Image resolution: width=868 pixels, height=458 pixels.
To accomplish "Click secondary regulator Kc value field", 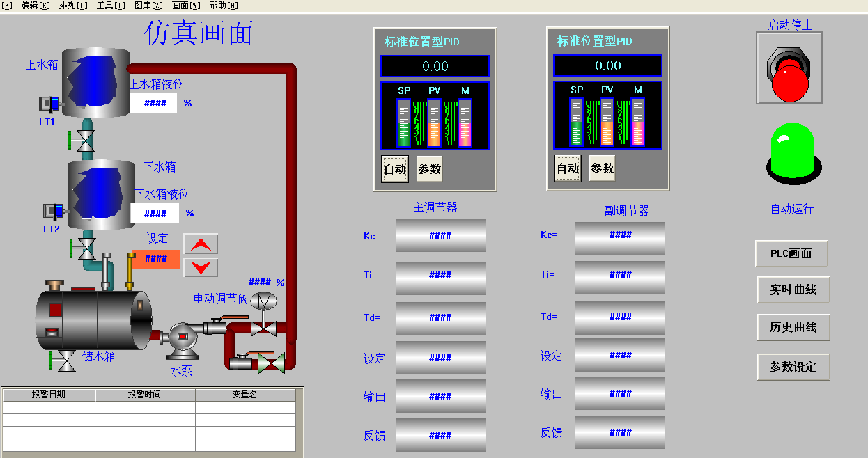I will coord(620,239).
